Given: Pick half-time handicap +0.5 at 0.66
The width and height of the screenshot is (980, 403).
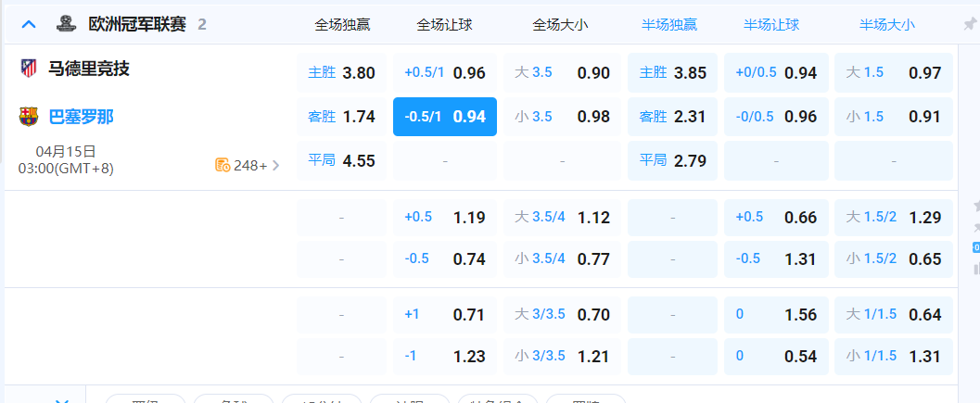Looking at the screenshot, I should (776, 218).
